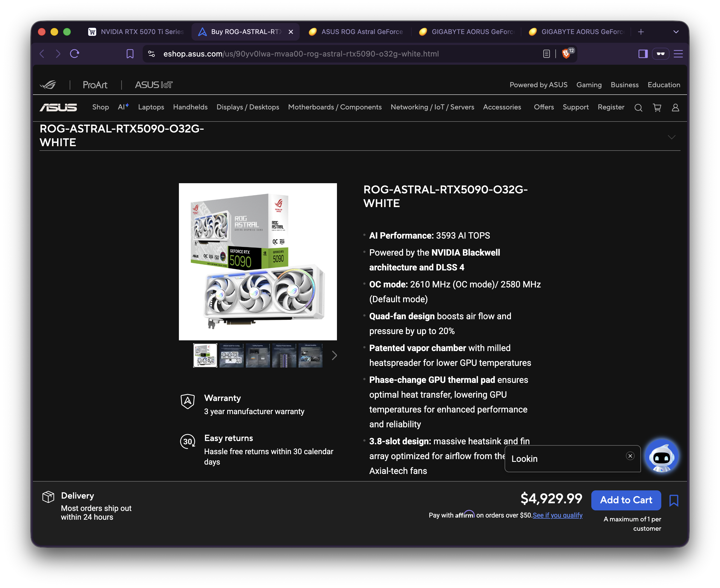This screenshot has width=720, height=588.
Task: Open the Handhelds menu
Action: pyautogui.click(x=190, y=107)
